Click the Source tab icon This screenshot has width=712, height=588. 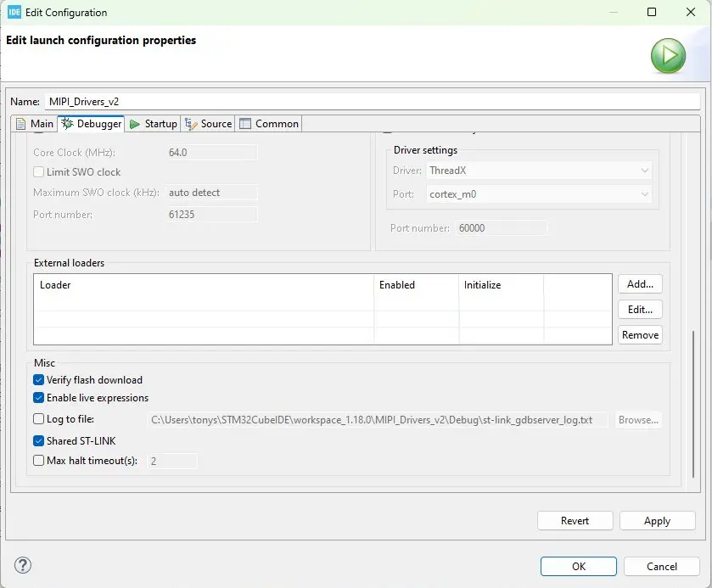(x=191, y=124)
